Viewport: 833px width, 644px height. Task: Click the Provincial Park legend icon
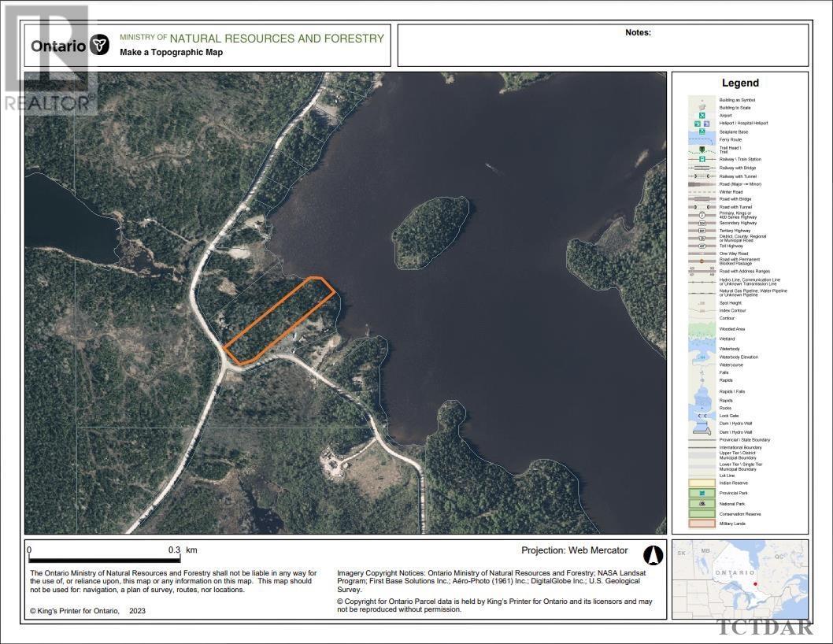coord(702,492)
